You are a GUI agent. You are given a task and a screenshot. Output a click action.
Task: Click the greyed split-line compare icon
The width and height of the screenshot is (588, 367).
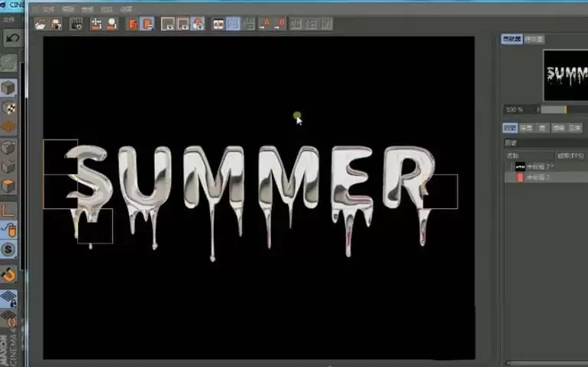248,24
